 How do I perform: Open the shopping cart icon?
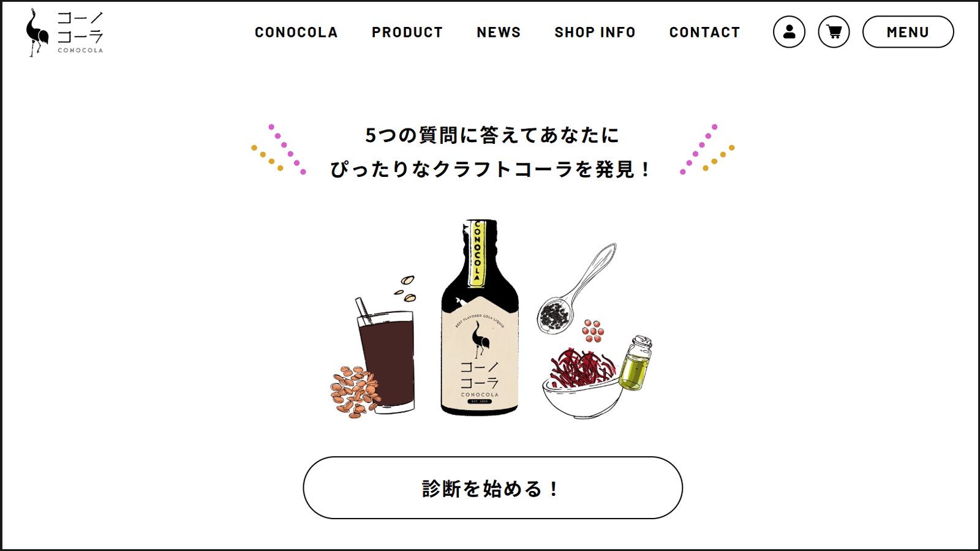(834, 32)
